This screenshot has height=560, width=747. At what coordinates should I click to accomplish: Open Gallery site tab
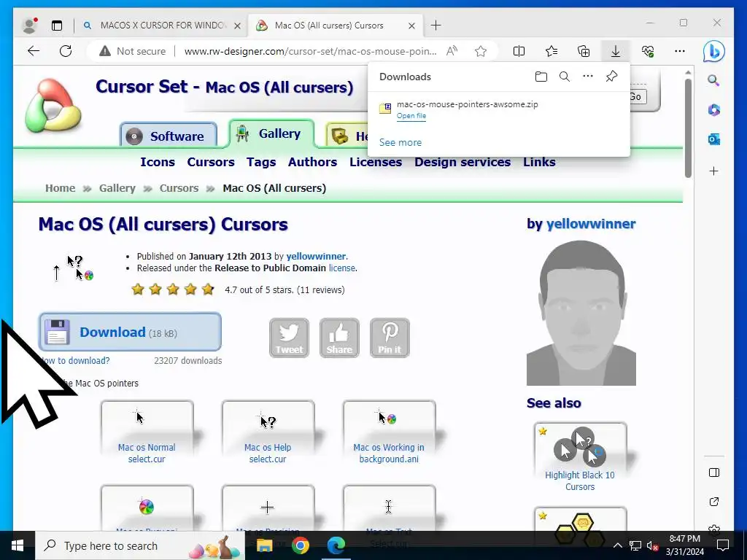coord(272,133)
